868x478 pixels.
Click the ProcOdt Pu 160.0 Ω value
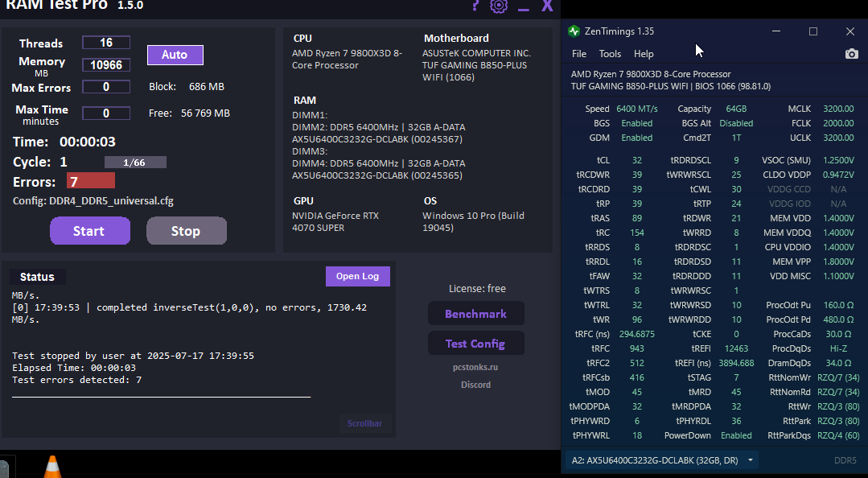[x=838, y=305]
